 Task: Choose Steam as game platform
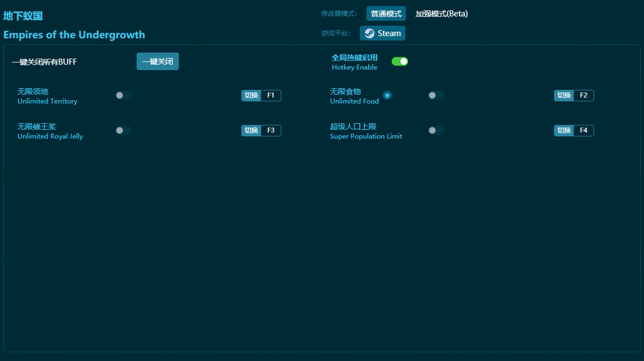tap(382, 33)
